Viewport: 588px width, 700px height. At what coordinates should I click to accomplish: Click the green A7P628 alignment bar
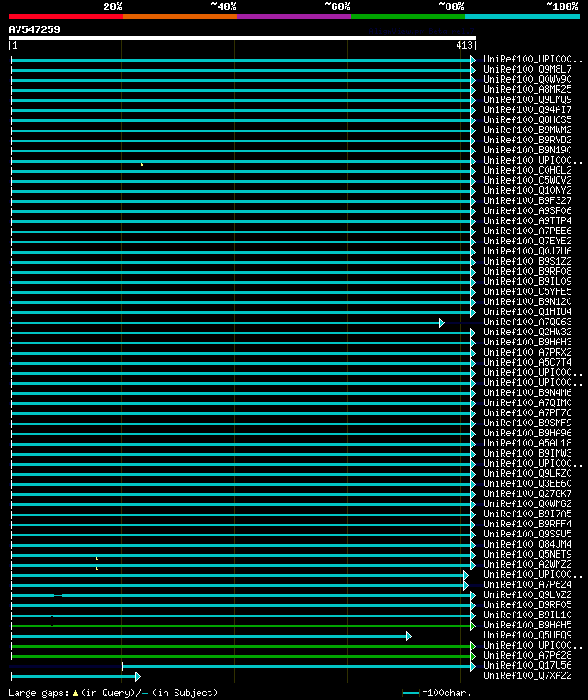click(243, 656)
